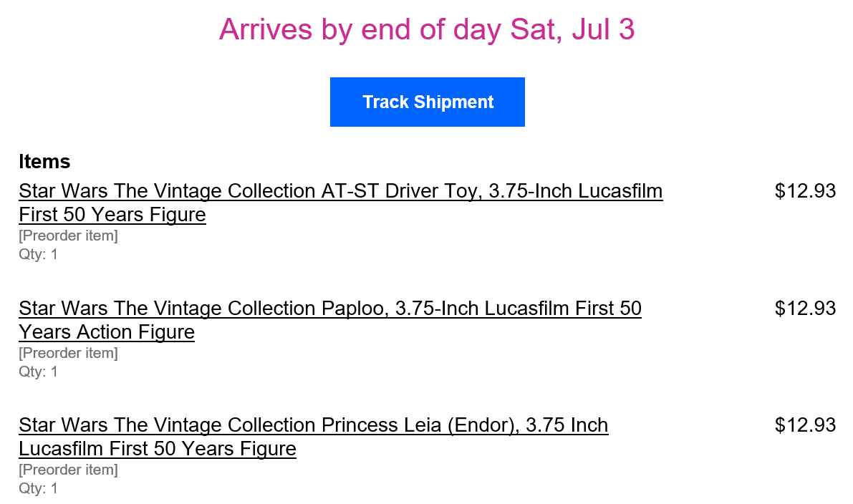The image size is (853, 504).
Task: Click the Items section heading
Action: coord(44,162)
